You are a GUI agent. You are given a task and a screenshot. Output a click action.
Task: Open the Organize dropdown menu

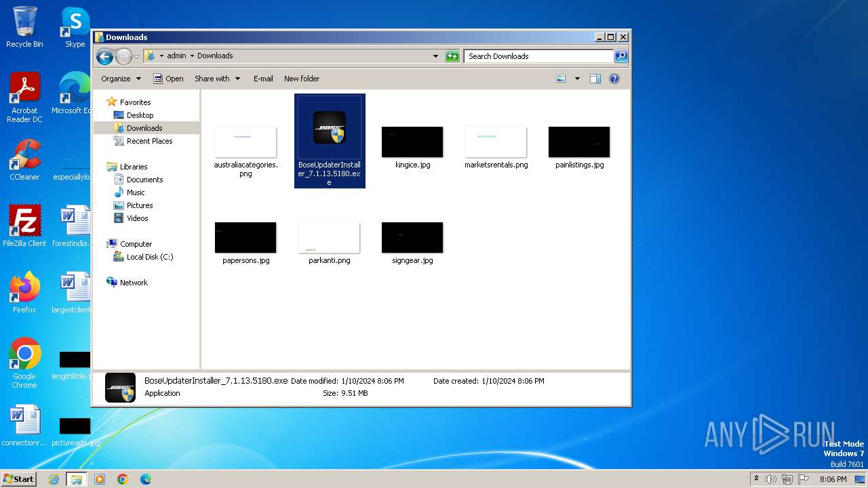[121, 79]
